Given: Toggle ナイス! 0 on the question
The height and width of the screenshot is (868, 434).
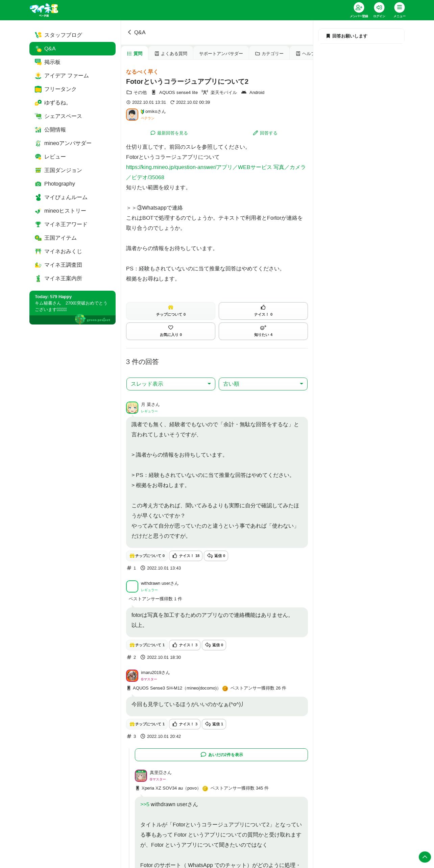Looking at the screenshot, I should click(263, 311).
